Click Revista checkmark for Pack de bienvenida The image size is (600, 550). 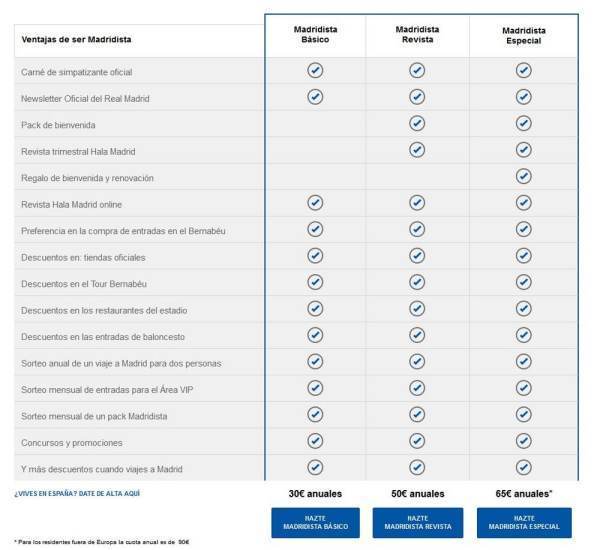tap(418, 123)
